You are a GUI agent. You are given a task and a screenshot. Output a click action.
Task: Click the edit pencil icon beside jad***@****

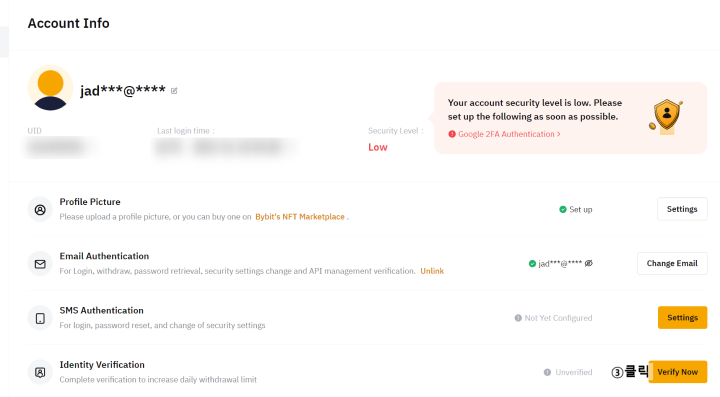click(x=174, y=91)
